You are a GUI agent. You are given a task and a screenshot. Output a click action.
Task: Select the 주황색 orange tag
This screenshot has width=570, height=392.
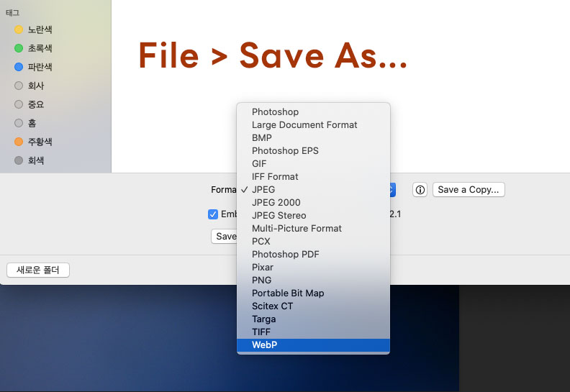coord(33,142)
